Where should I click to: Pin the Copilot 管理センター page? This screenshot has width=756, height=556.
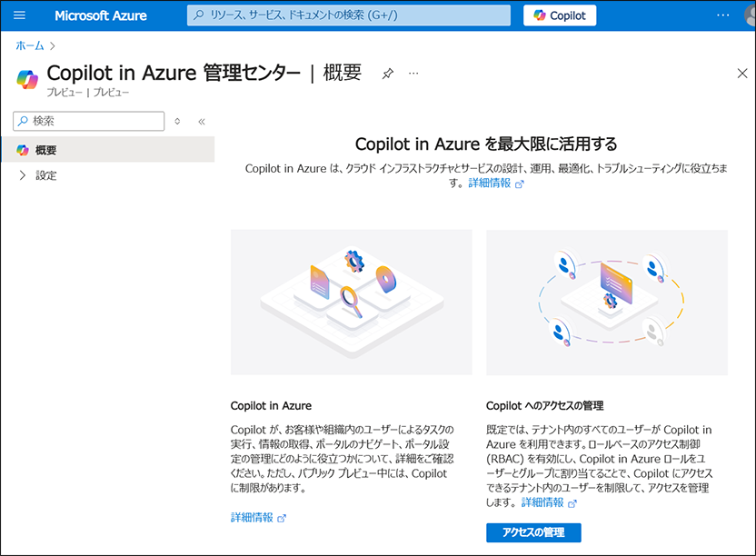coord(388,74)
